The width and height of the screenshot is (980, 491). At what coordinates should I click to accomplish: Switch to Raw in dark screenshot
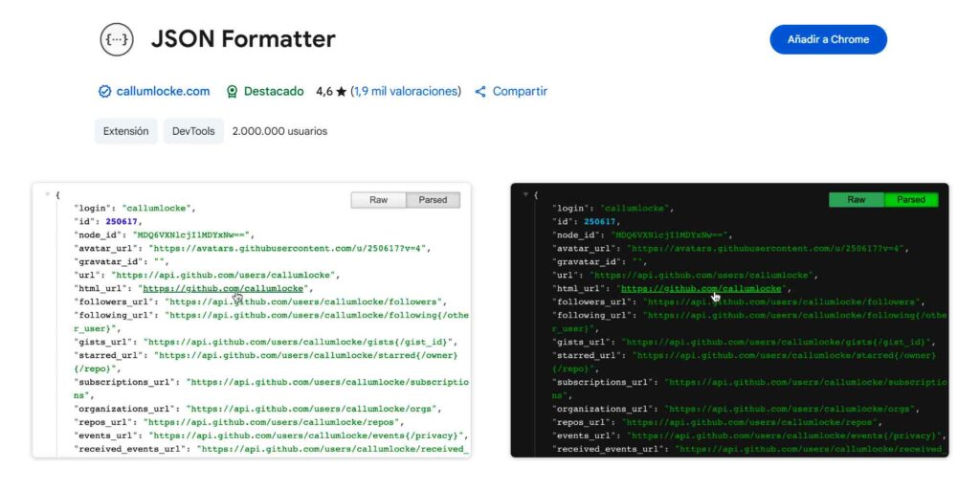point(857,200)
